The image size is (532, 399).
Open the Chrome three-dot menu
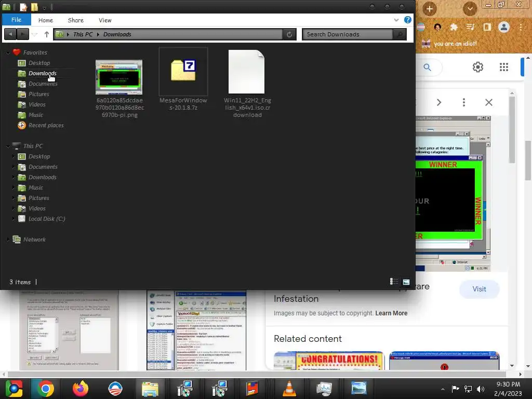[521, 27]
